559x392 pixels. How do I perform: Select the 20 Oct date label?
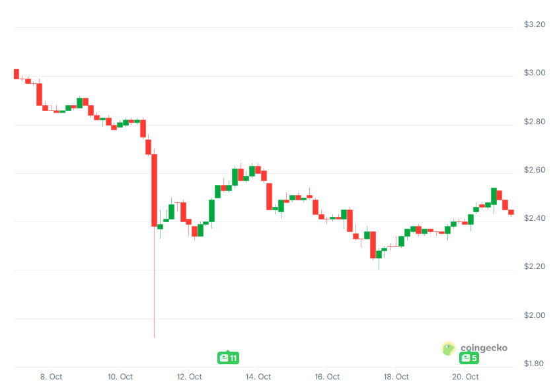465,377
